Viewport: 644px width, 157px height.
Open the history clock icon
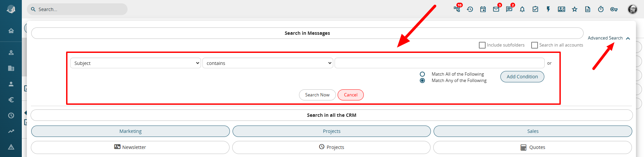coord(470,9)
